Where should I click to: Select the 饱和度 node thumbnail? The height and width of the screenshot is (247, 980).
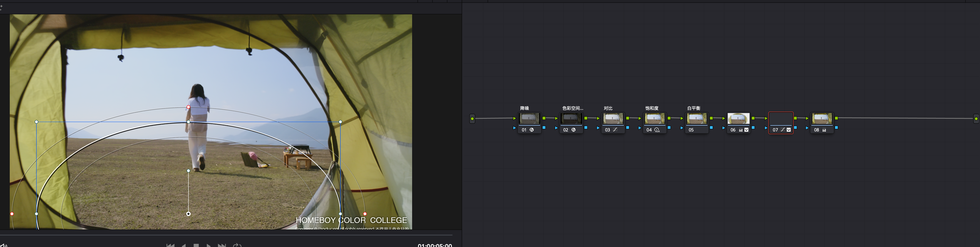655,119
